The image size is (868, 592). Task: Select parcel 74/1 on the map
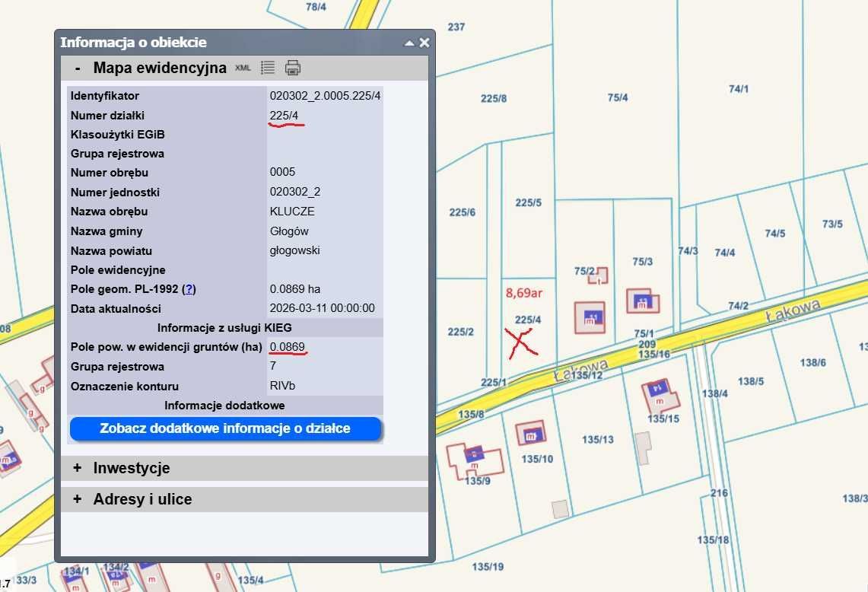pos(738,89)
